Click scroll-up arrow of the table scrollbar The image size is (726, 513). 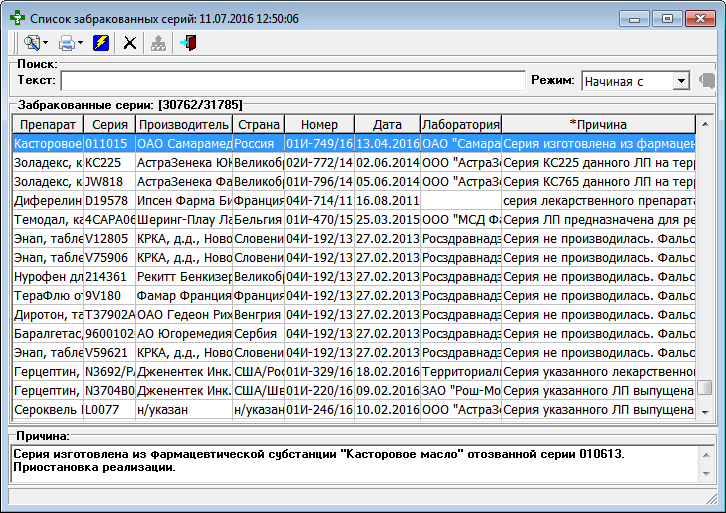(705, 124)
